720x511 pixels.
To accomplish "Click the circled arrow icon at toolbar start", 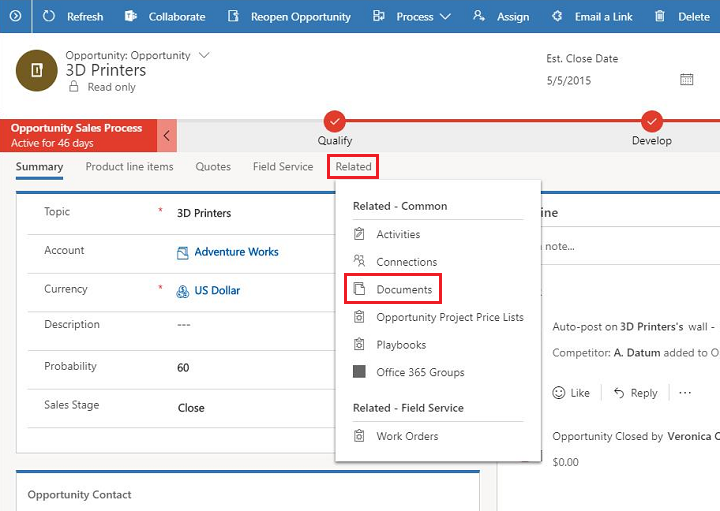I will pos(15,16).
